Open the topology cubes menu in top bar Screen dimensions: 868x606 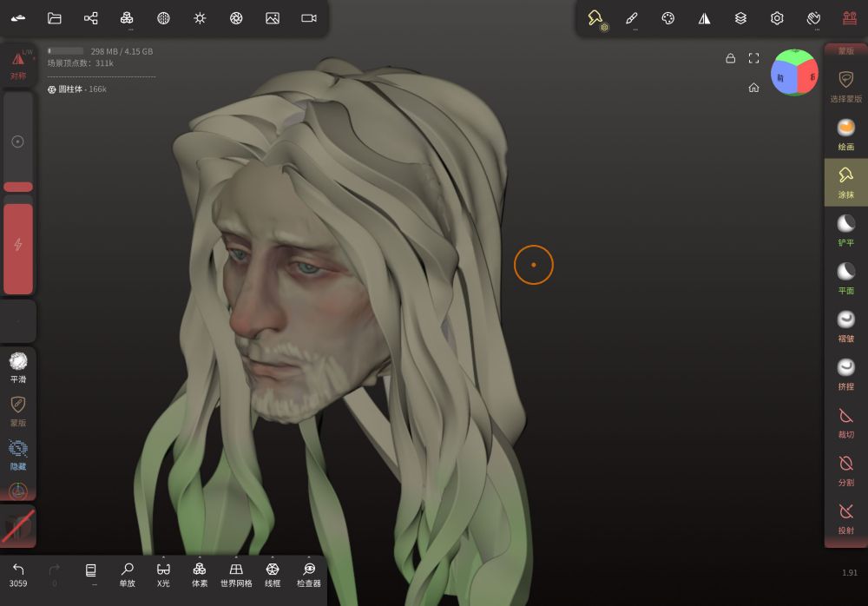pos(127,18)
